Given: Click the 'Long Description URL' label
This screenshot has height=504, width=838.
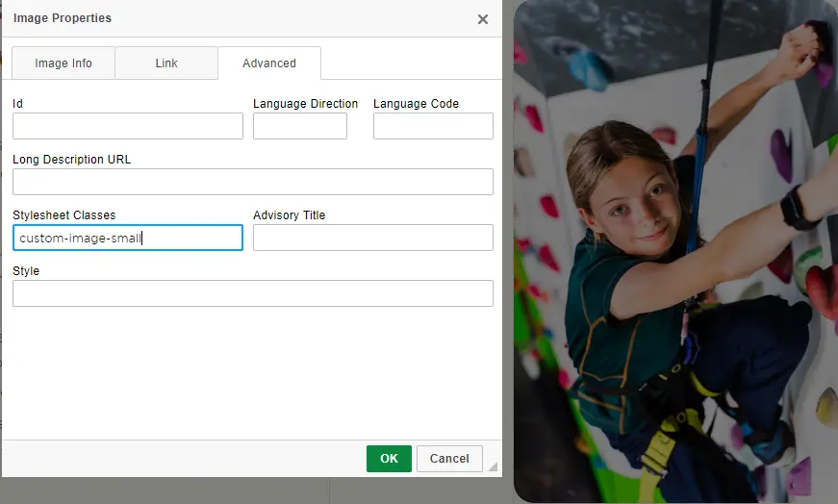Looking at the screenshot, I should click(72, 160).
